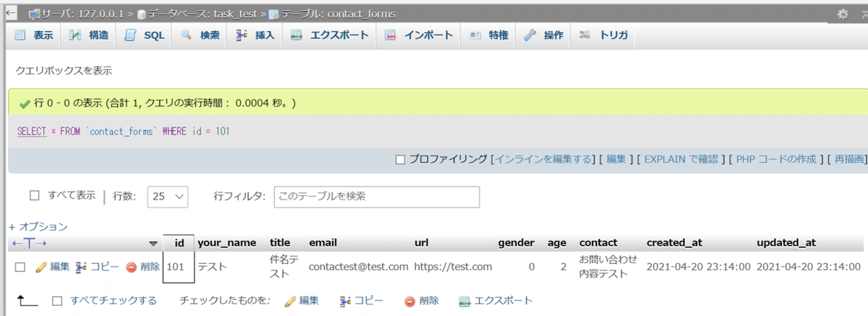Sort by age column header
This screenshot has width=868, height=316.
557,242
